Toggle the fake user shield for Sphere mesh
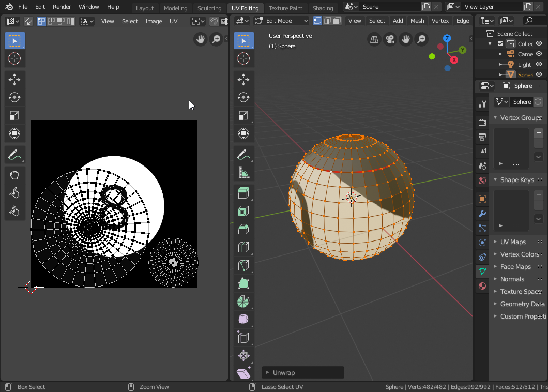The image size is (548, 392). pos(538,102)
